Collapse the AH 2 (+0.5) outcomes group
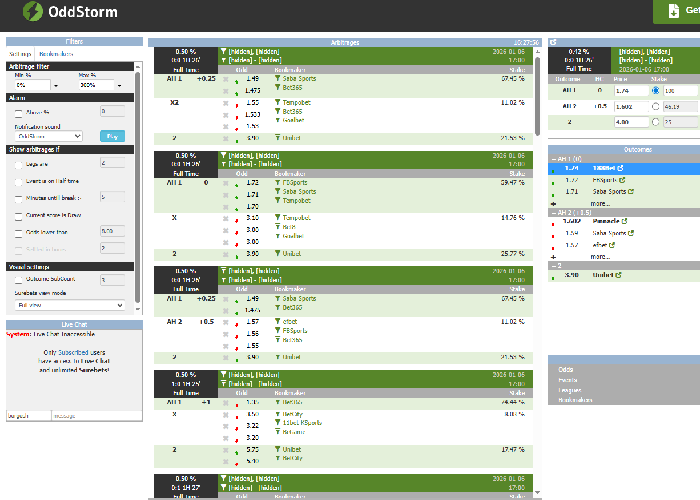 point(554,212)
